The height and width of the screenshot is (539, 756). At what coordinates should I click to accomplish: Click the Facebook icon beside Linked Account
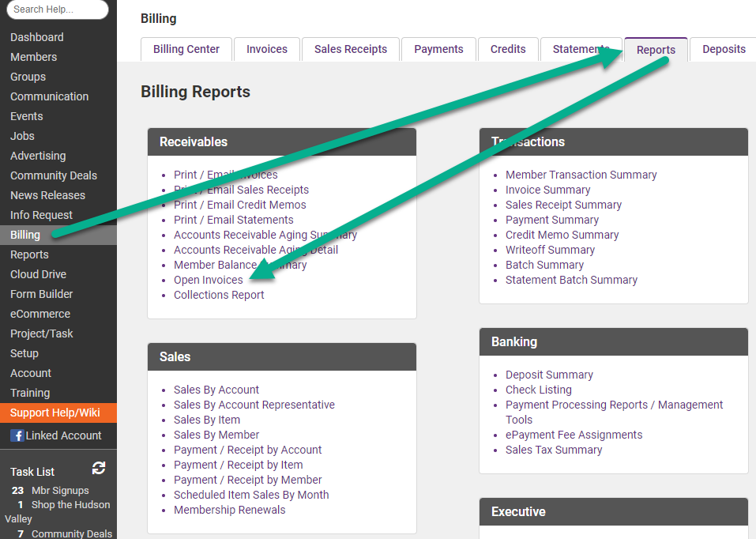click(17, 435)
